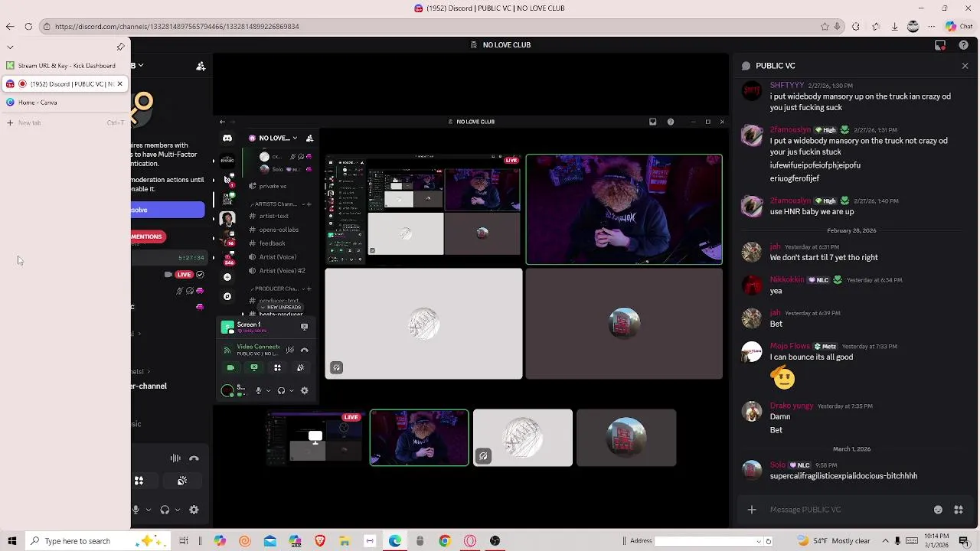
Task: Click browser profile avatar icon
Action: point(913,26)
